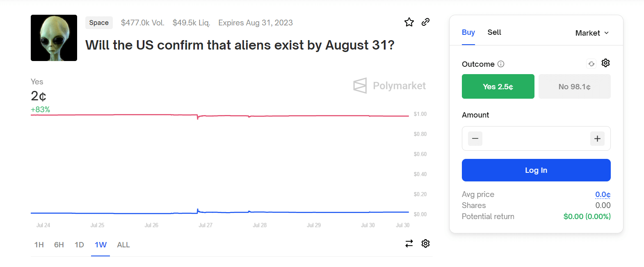This screenshot has height=267, width=644.
Task: Show the ALL time range chart
Action: pos(123,245)
